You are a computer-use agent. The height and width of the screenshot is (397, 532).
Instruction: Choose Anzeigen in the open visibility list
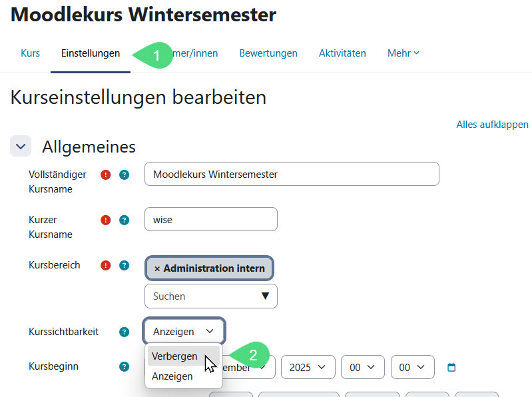(184, 376)
